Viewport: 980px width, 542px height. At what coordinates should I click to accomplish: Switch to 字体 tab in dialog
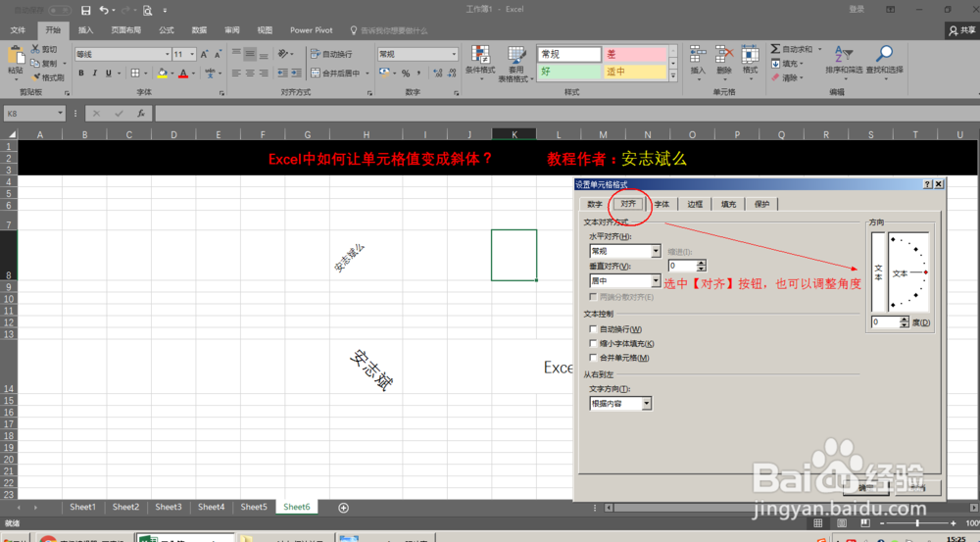(661, 205)
